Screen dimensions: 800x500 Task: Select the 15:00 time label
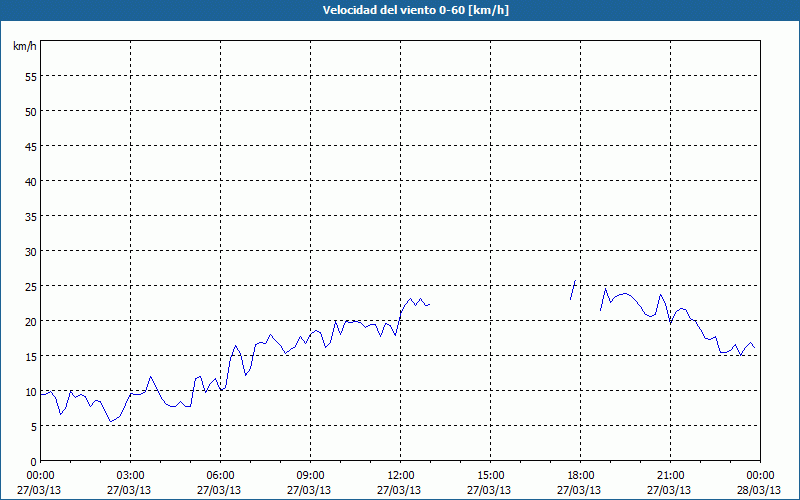click(x=490, y=476)
